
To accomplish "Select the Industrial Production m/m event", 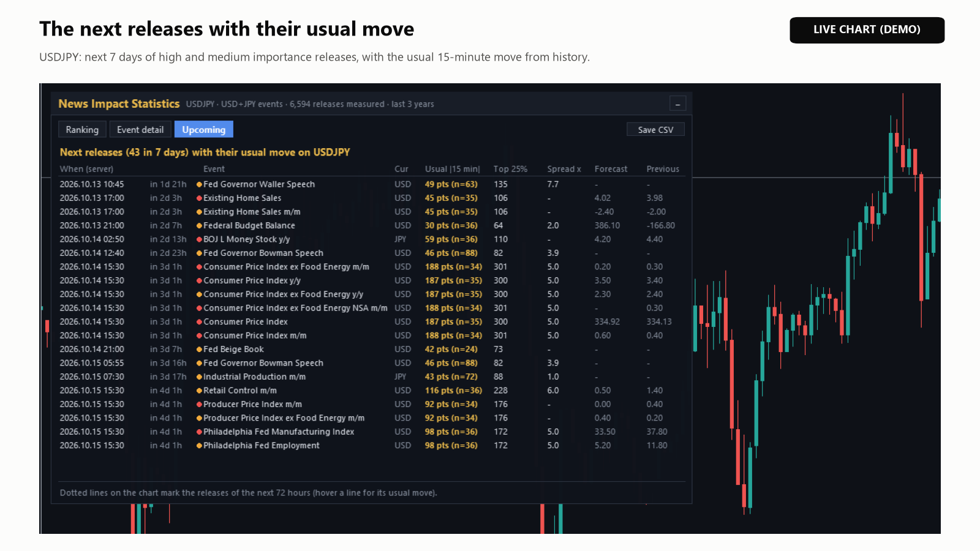I will tap(254, 377).
